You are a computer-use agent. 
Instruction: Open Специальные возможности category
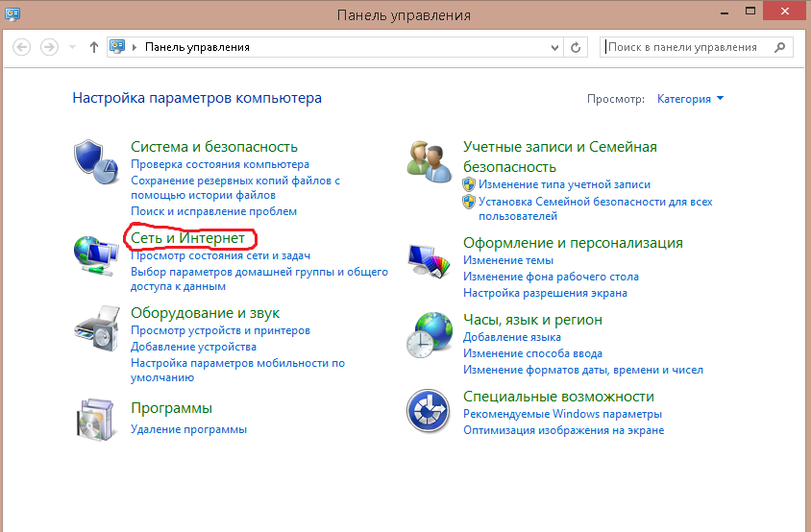pyautogui.click(x=558, y=397)
